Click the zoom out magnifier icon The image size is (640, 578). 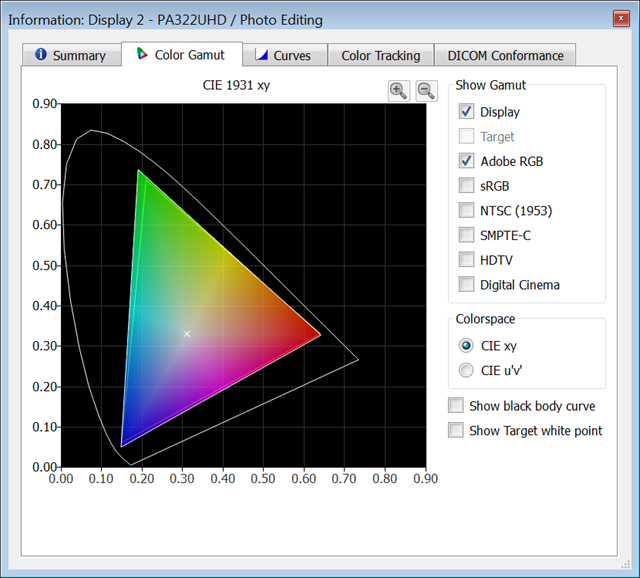click(x=426, y=91)
